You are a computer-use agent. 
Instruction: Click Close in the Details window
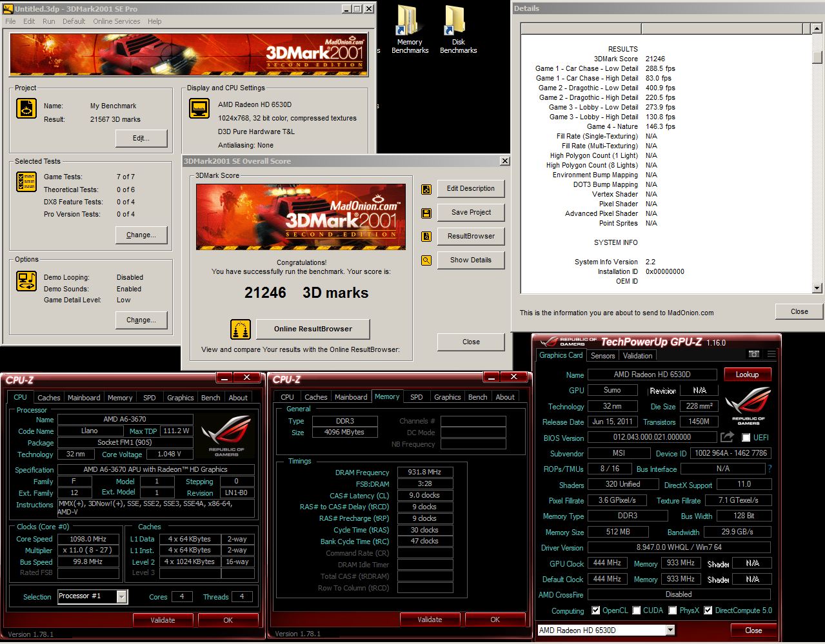pos(799,311)
